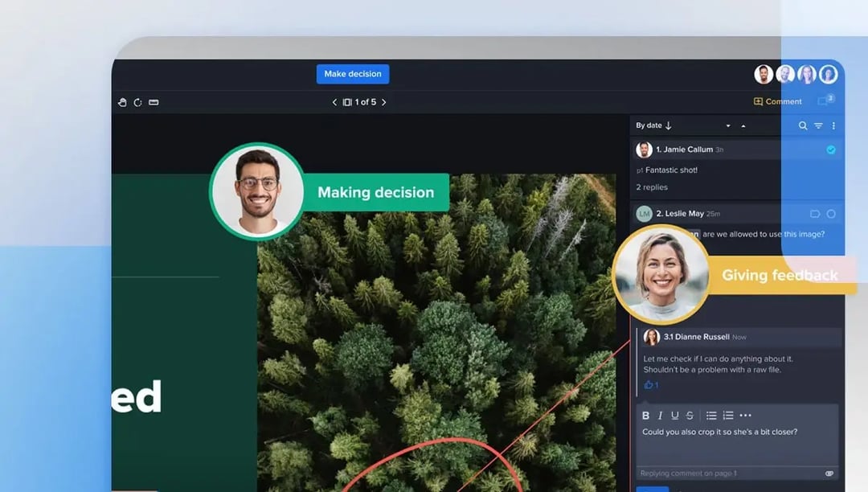The height and width of the screenshot is (492, 868).
Task: Apply bold formatting in reply editor
Action: coord(645,416)
